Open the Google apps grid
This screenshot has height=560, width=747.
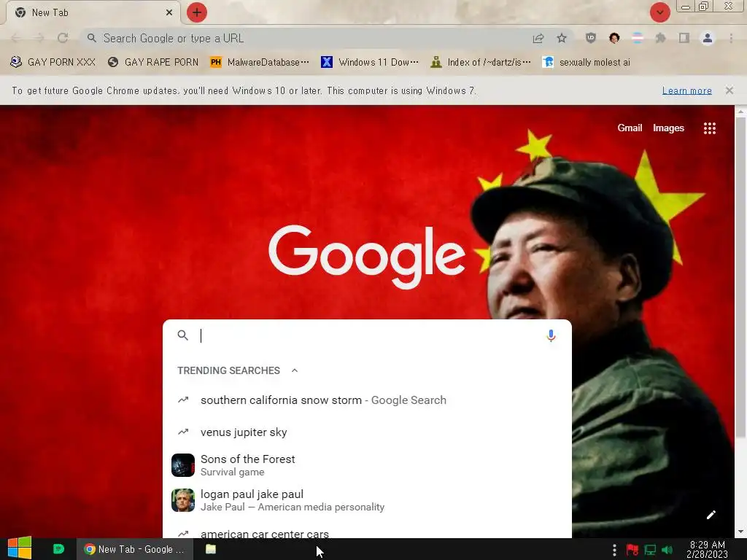click(710, 128)
